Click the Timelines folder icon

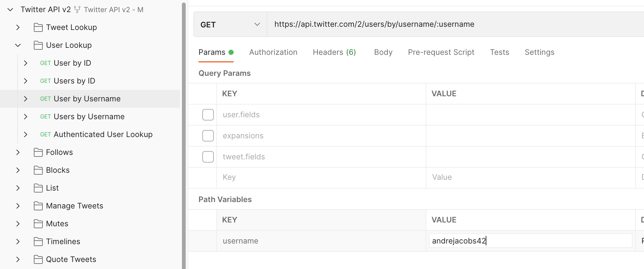(x=38, y=242)
